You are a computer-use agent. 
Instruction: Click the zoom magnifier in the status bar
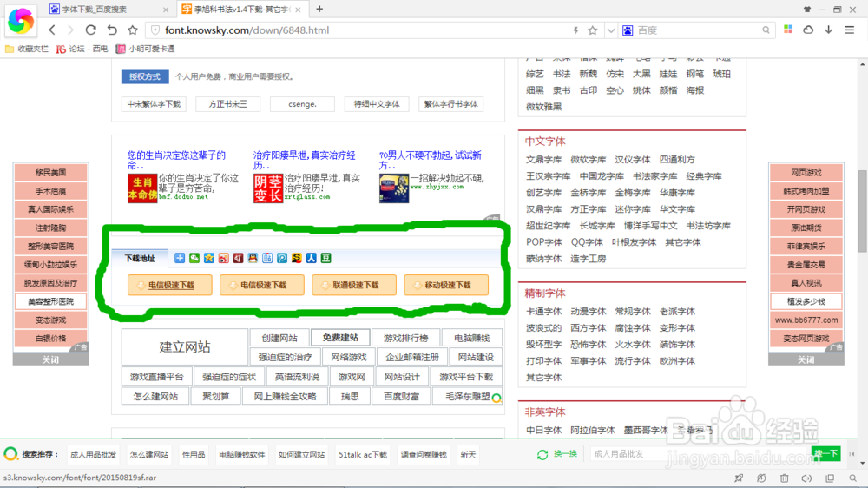(852, 478)
